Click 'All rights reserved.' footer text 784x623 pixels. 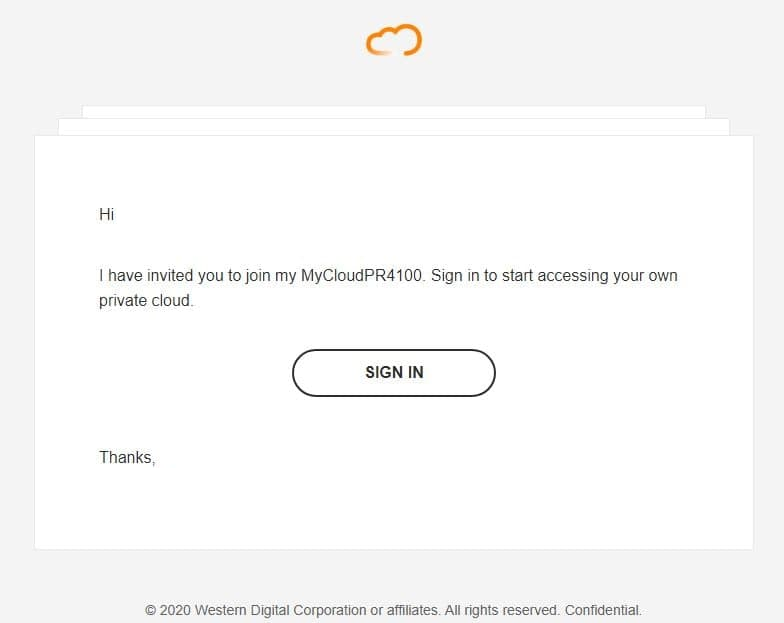[x=502, y=610]
